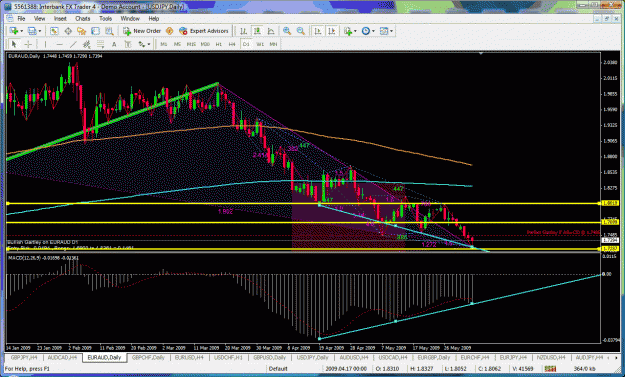625x377 pixels.
Task: Select the Fibonacci retracement tool
Action: click(100, 44)
